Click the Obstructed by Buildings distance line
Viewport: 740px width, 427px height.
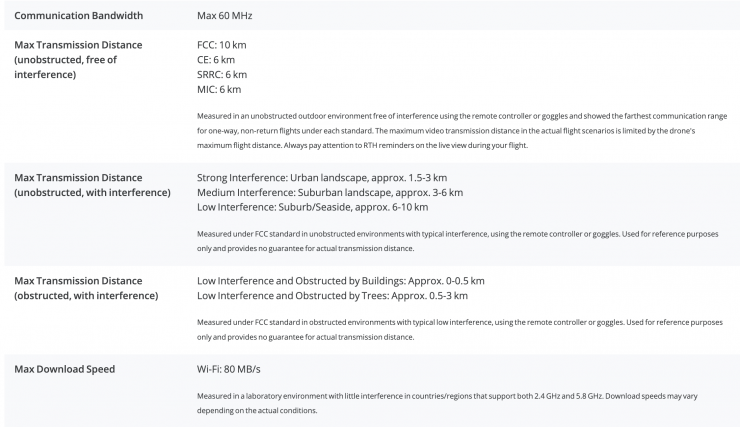[341, 281]
